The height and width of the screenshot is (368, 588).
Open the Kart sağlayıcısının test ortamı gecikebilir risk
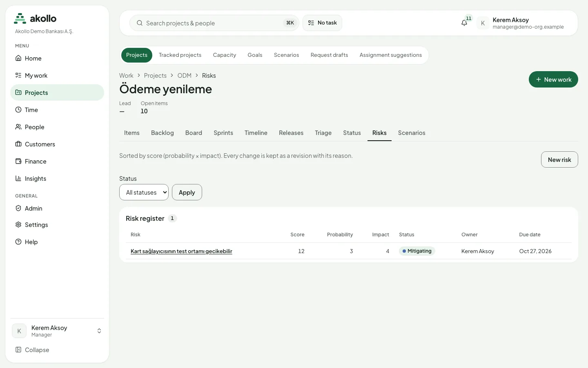(181, 251)
